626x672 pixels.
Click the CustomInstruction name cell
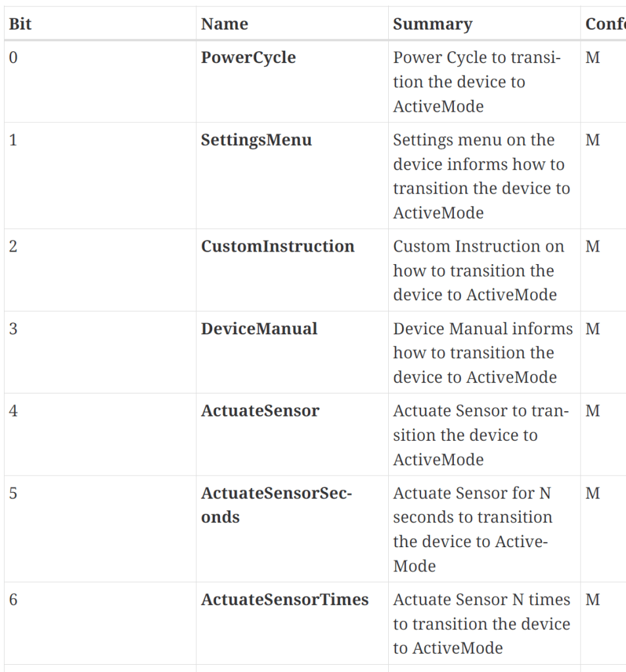click(x=277, y=246)
